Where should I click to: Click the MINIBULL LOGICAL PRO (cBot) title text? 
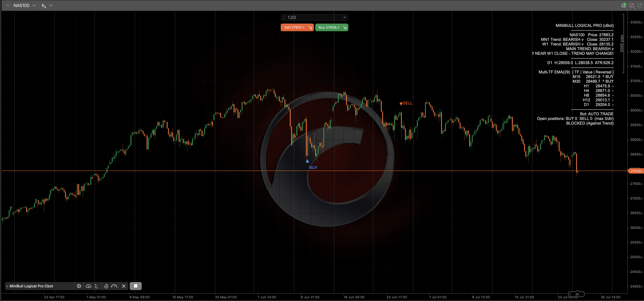coord(584,26)
